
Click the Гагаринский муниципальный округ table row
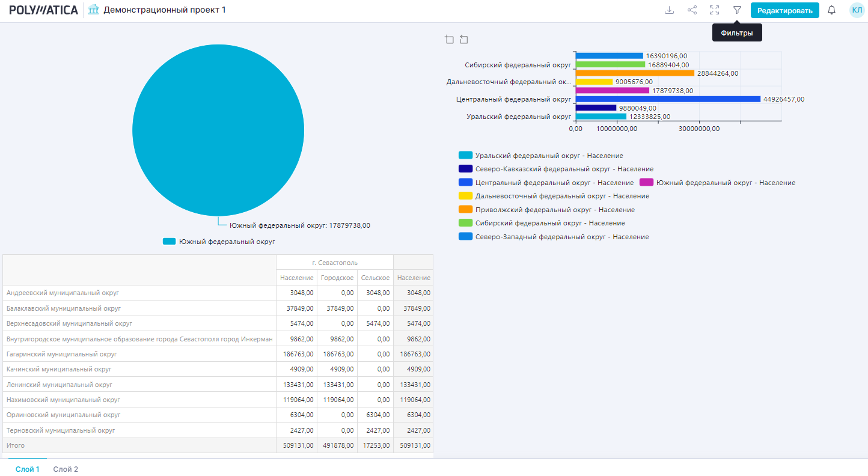(61, 355)
